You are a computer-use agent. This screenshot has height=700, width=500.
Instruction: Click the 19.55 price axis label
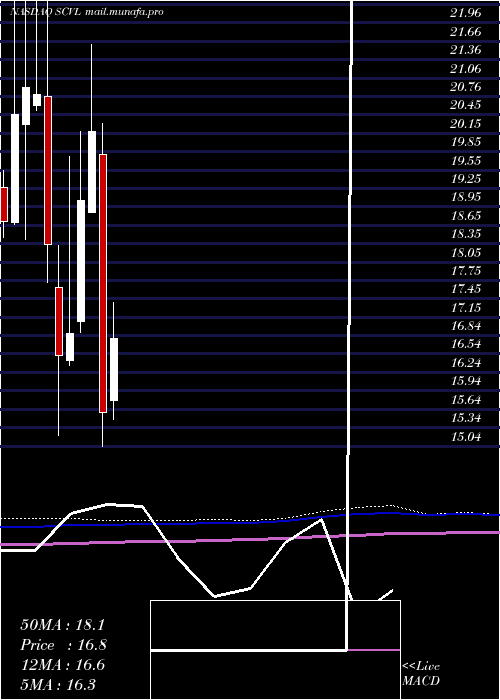(x=466, y=160)
